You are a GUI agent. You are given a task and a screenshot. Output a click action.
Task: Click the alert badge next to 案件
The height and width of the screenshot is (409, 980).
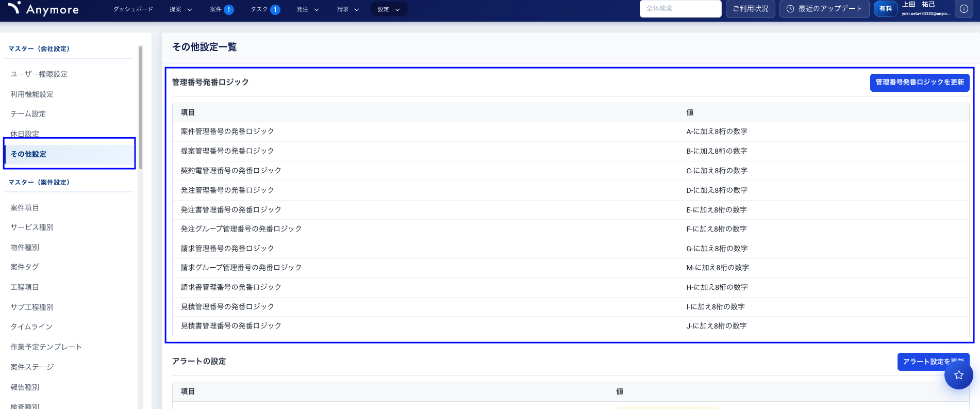click(229, 9)
